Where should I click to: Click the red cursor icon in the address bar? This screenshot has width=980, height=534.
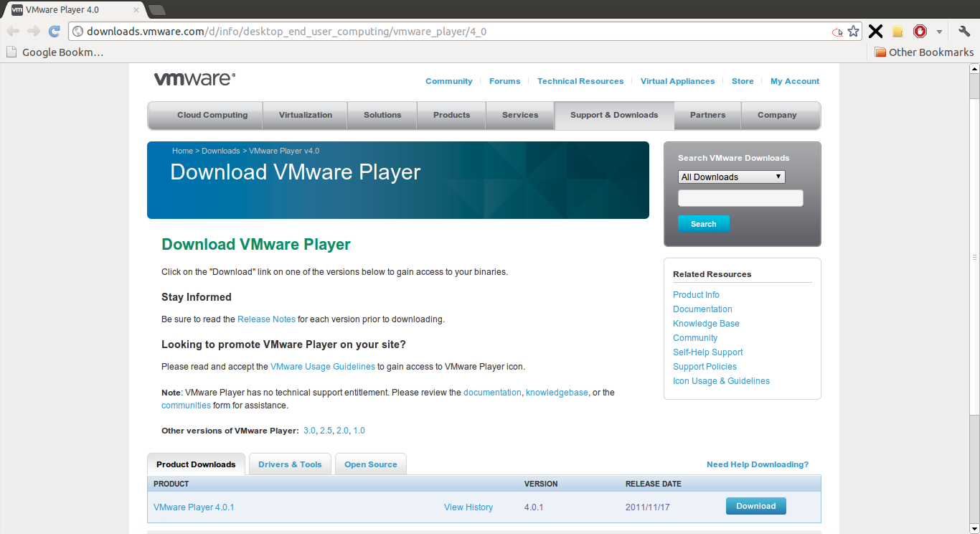pyautogui.click(x=837, y=32)
